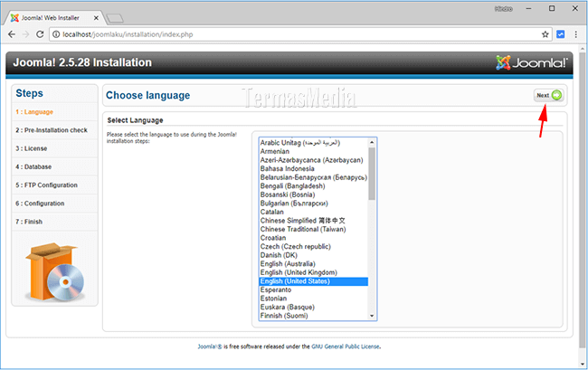Click the page vertical scrollbar
This screenshot has width=588, height=370.
tap(583, 199)
